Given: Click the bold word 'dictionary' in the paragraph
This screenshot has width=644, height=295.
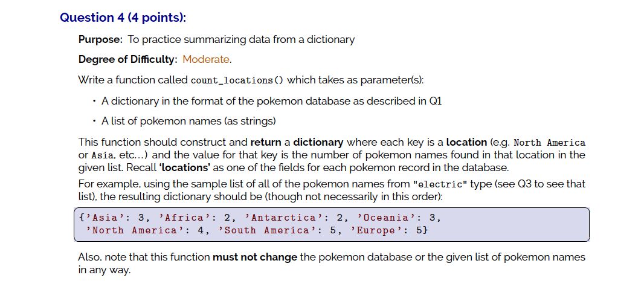Looking at the screenshot, I should [318, 143].
